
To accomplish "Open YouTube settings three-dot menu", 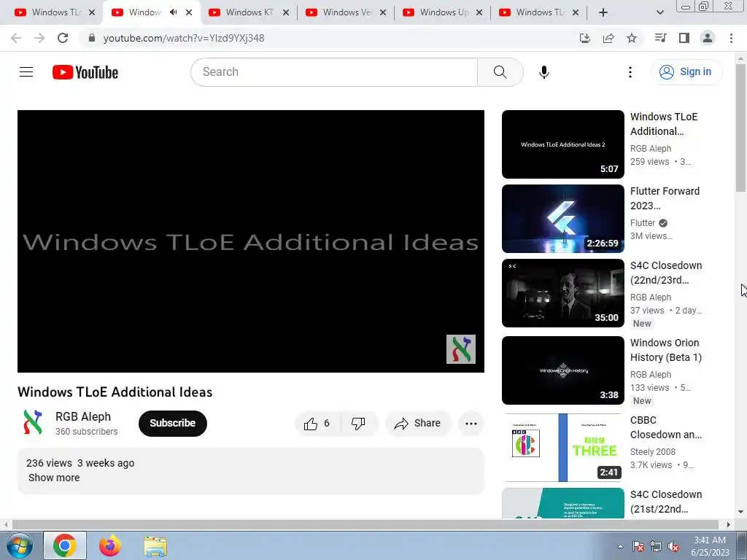I will 630,72.
